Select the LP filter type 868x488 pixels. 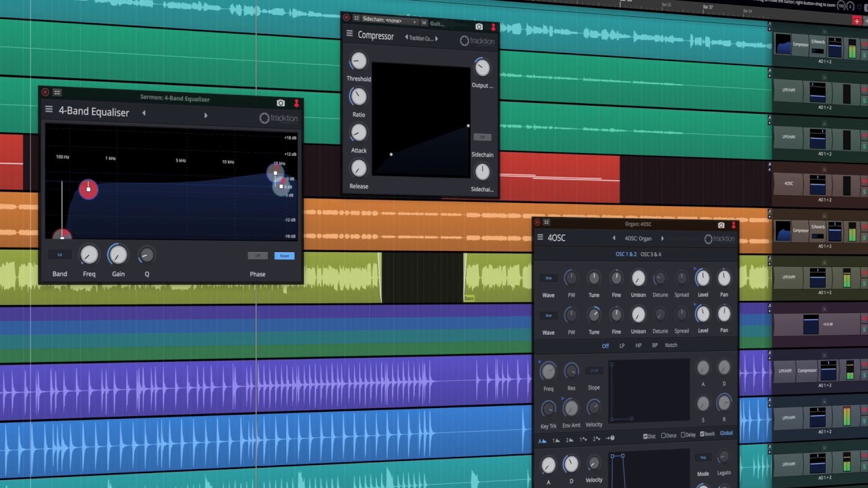(622, 346)
